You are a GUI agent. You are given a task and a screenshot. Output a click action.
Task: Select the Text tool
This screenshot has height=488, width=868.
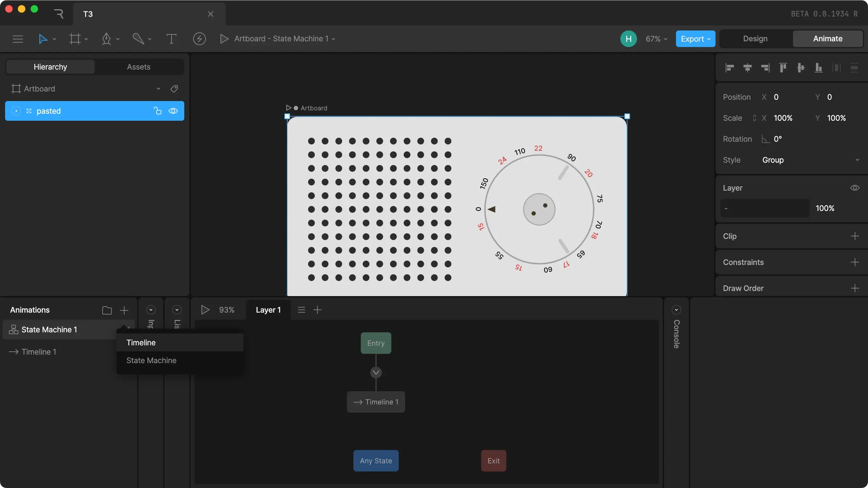tap(171, 39)
